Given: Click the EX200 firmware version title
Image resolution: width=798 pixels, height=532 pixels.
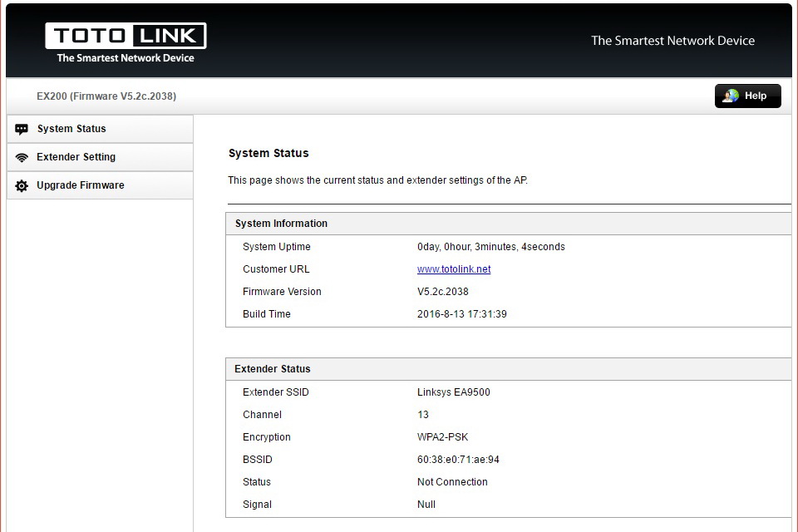Looking at the screenshot, I should click(x=106, y=96).
